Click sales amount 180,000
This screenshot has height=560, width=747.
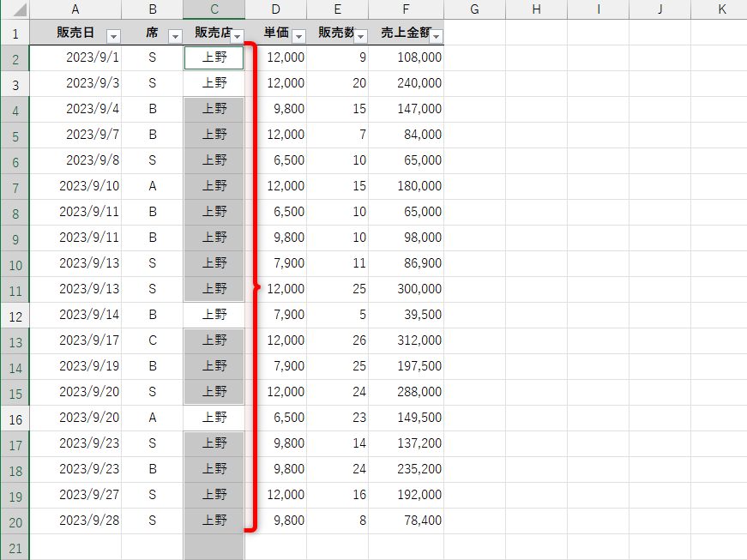click(406, 186)
